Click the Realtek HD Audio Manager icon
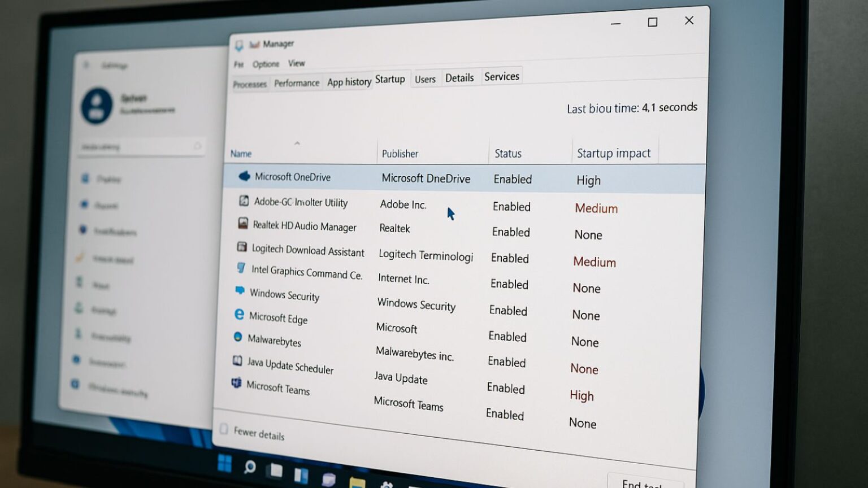This screenshot has width=868, height=488. click(243, 224)
